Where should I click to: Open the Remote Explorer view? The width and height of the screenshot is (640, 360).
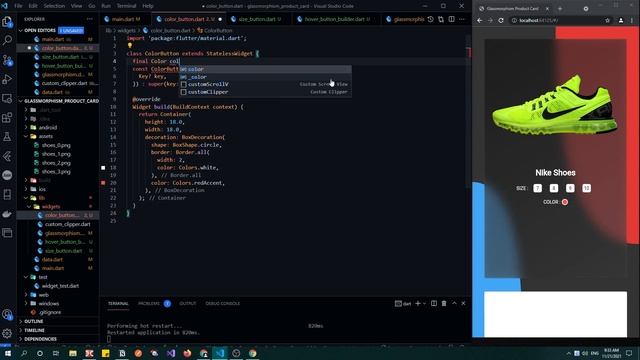point(7,98)
